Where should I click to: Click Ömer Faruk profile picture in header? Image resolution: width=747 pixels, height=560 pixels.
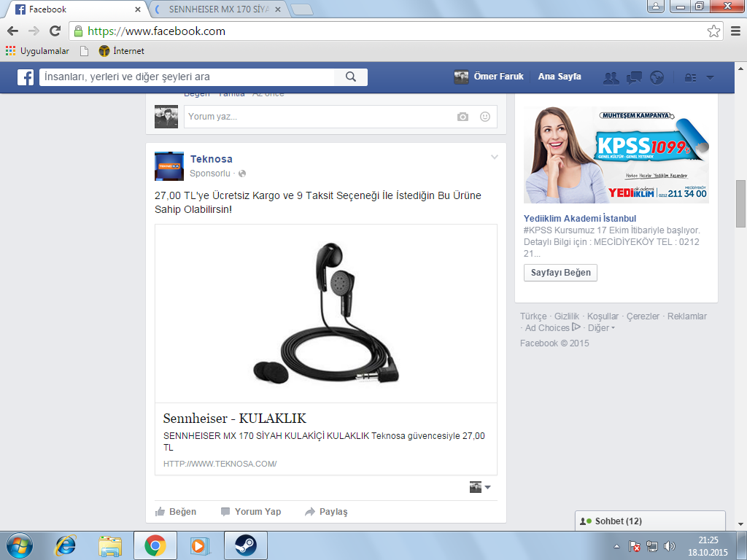pyautogui.click(x=461, y=77)
